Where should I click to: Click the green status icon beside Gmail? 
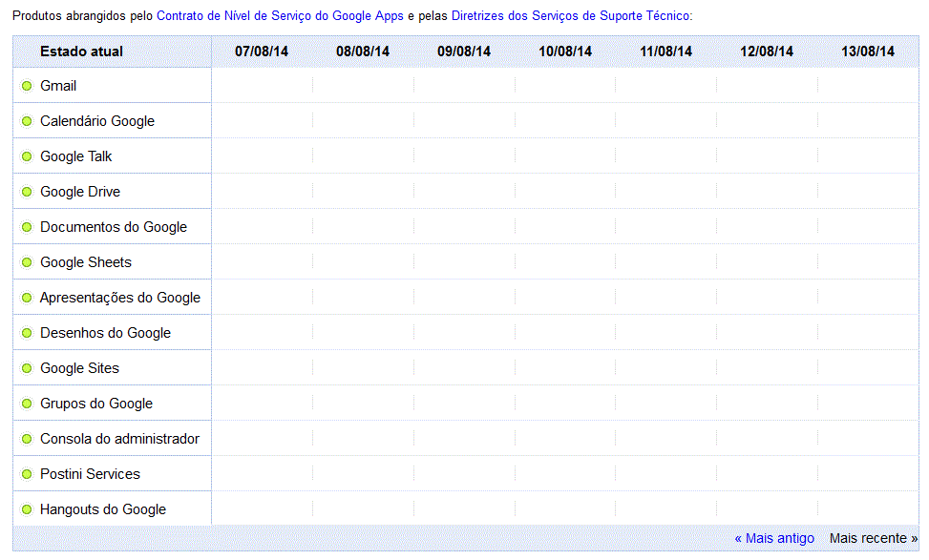click(27, 86)
